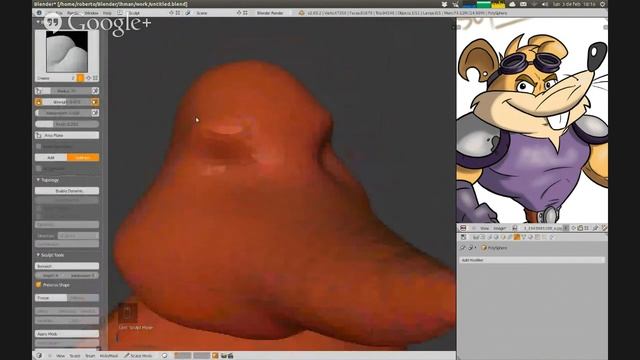Select the Subtract brush direction
The height and width of the screenshot is (360, 640).
pos(83,157)
